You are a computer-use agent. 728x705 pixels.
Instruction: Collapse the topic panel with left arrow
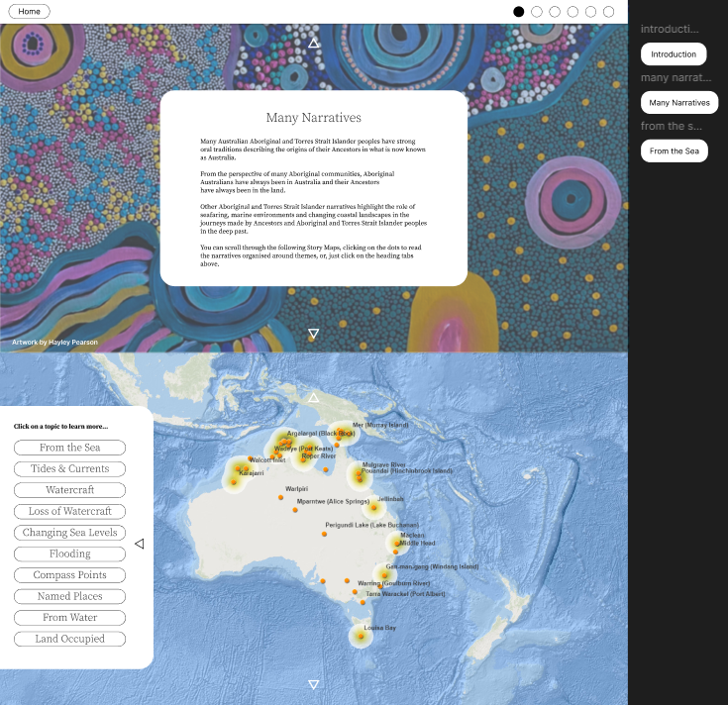coord(140,544)
